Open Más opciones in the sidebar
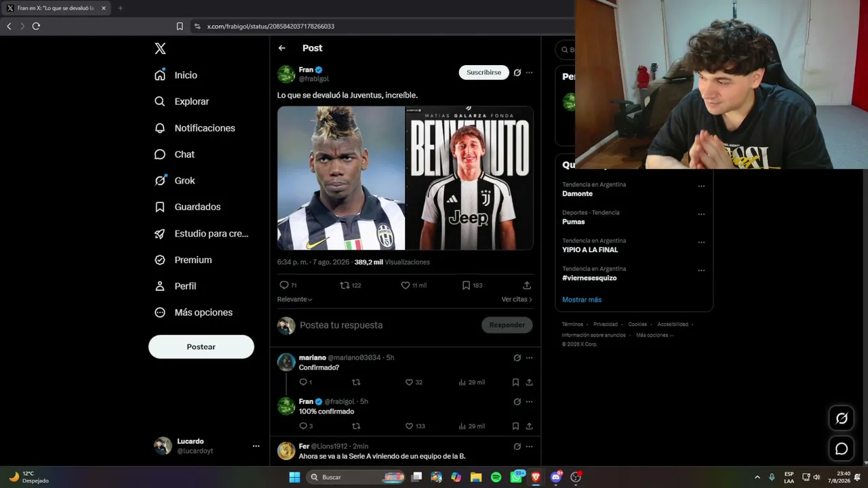The width and height of the screenshot is (868, 488). (x=193, y=312)
